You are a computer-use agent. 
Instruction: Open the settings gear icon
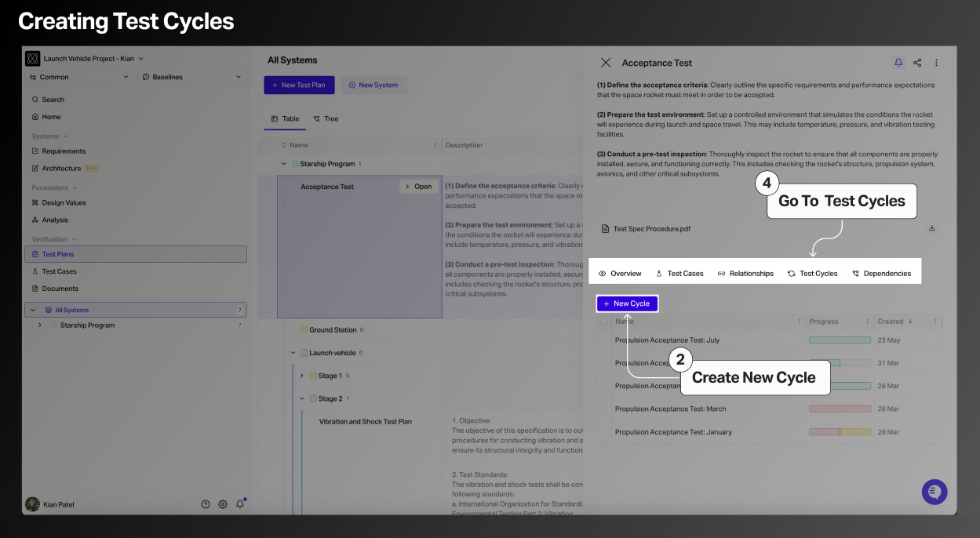(223, 504)
